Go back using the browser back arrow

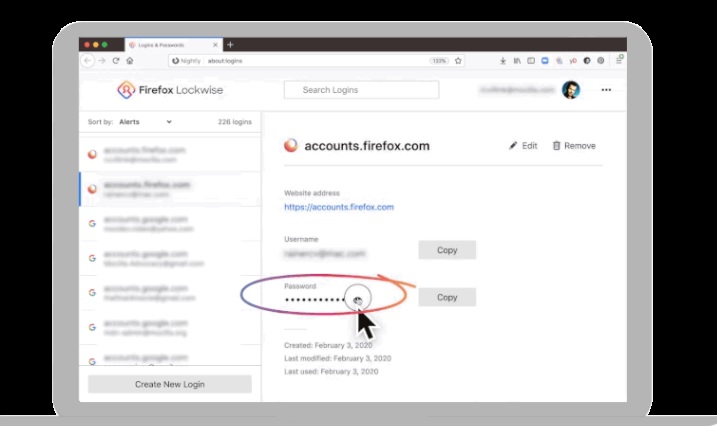tap(88, 60)
